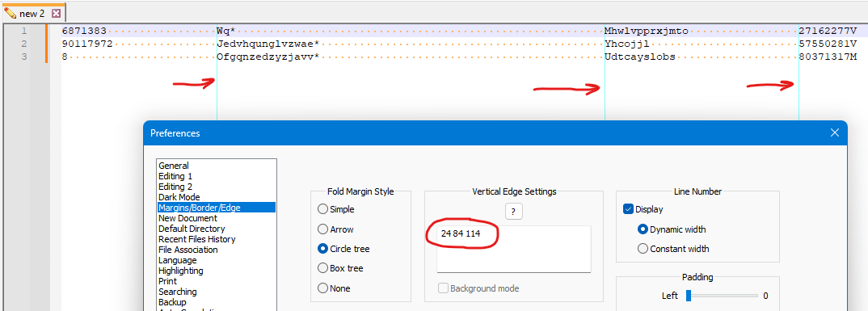
Task: Select line 2 number in margin
Action: pos(23,44)
